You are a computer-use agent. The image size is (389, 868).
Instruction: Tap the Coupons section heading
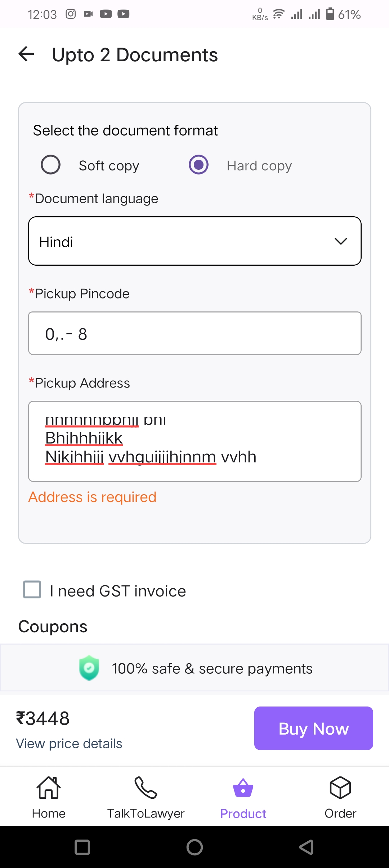click(53, 626)
